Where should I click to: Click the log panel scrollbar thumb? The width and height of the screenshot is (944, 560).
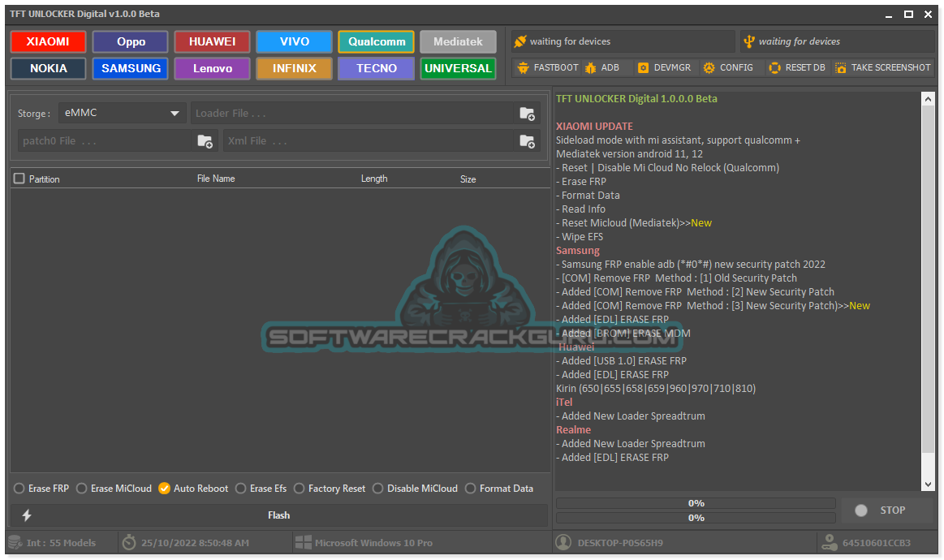coord(928,280)
